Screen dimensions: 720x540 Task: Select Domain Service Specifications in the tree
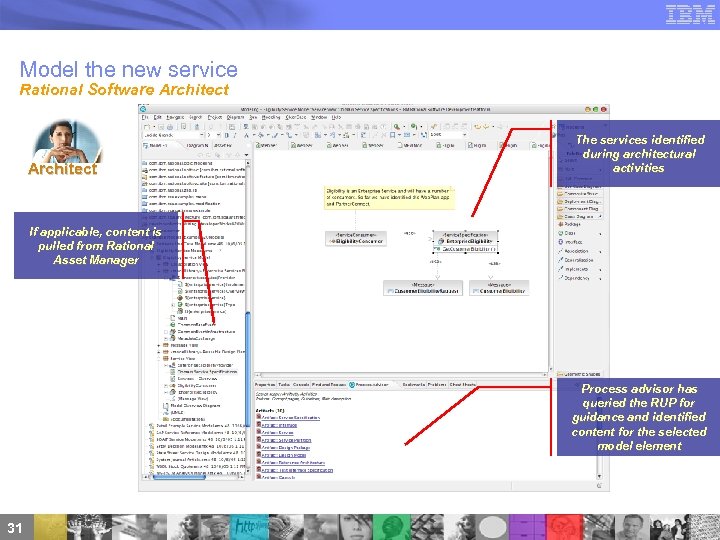[x=204, y=372]
